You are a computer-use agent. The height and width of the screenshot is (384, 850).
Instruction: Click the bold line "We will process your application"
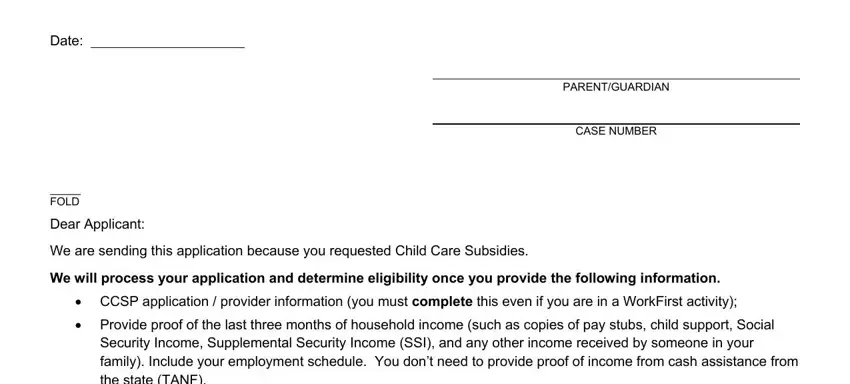[x=385, y=278]
